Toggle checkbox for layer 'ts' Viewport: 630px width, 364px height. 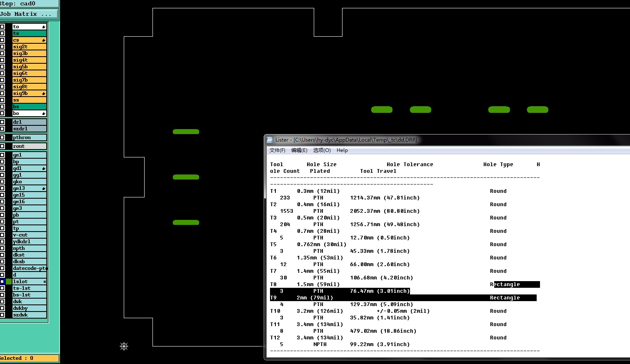2,33
